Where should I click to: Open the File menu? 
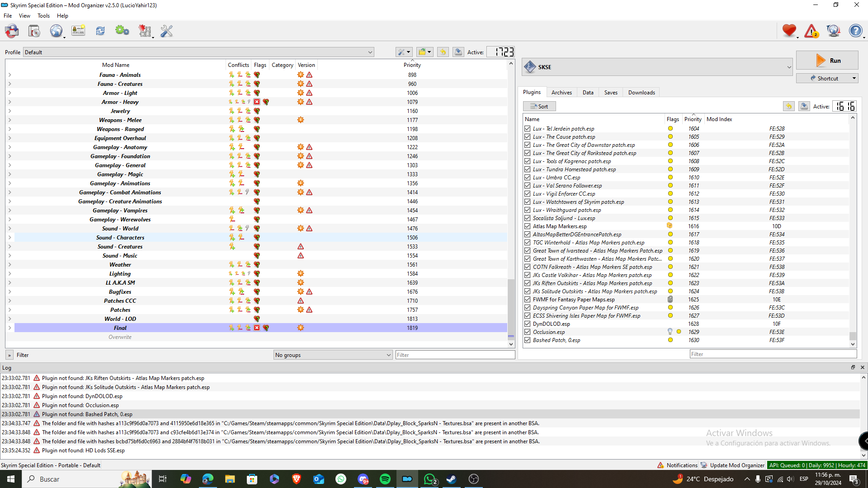pyautogui.click(x=8, y=16)
